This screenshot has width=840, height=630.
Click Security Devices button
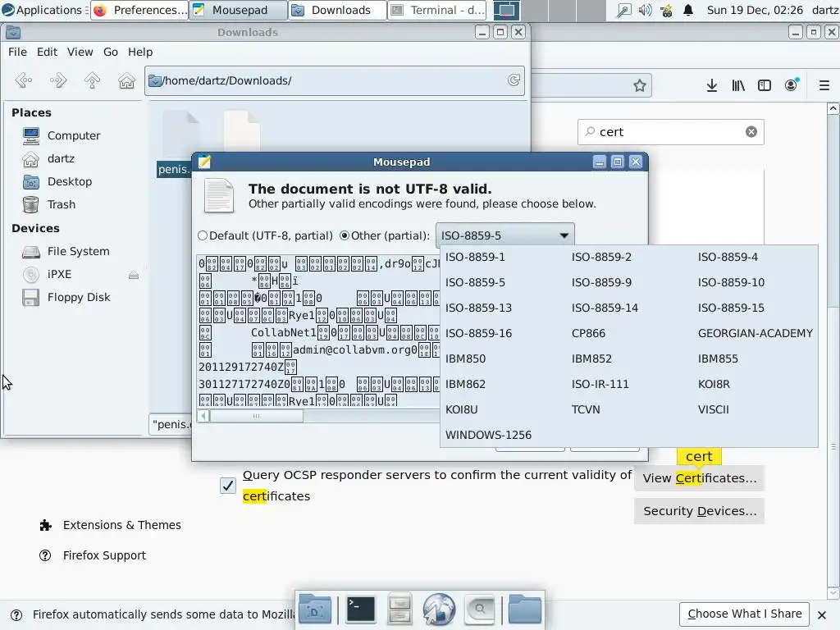tap(699, 511)
